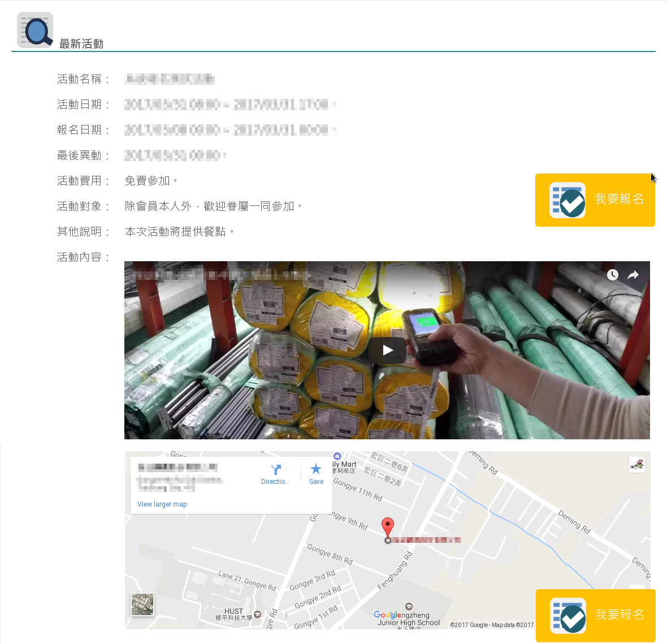Save the location with the star icon
This screenshot has height=644, width=667.
click(x=316, y=475)
